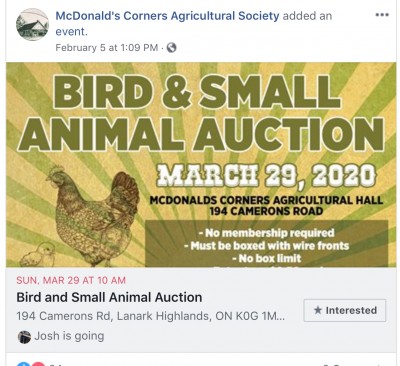Click the BIRD & SMALL ANIMAL AUCTION heading image

click(201, 112)
